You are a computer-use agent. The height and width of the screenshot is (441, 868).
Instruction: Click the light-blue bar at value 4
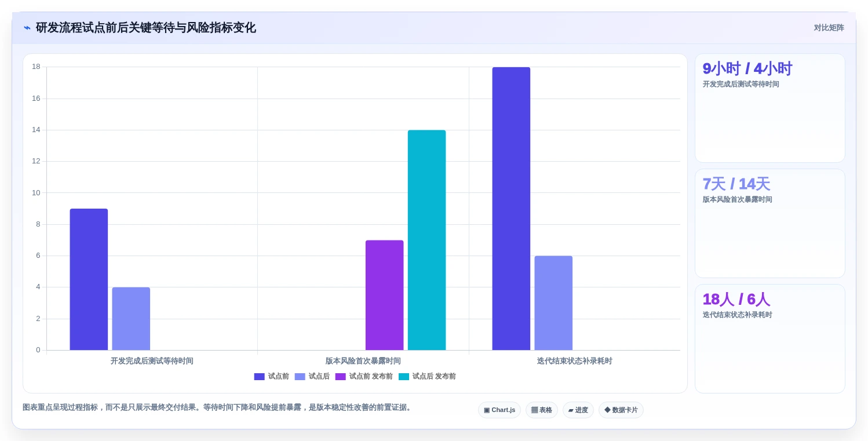tap(131, 319)
